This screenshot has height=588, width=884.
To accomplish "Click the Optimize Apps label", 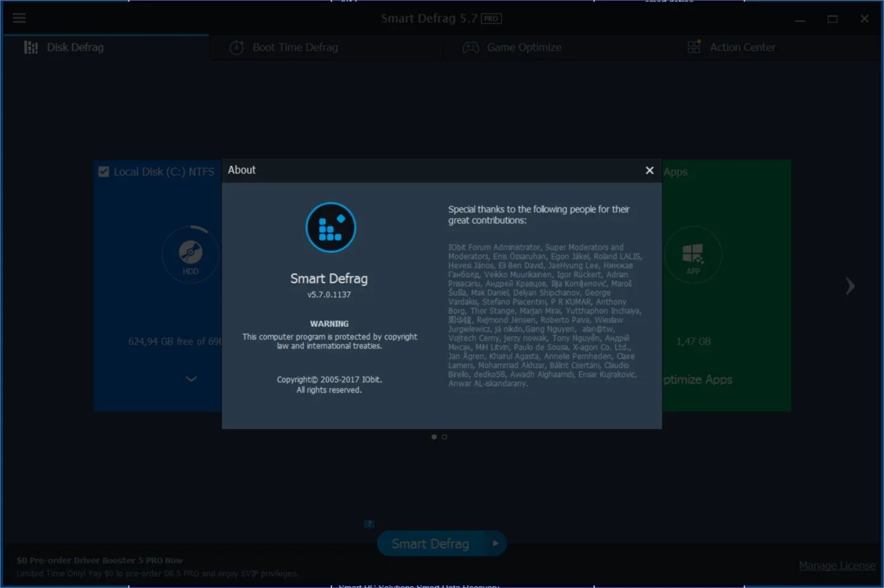I will click(x=698, y=380).
